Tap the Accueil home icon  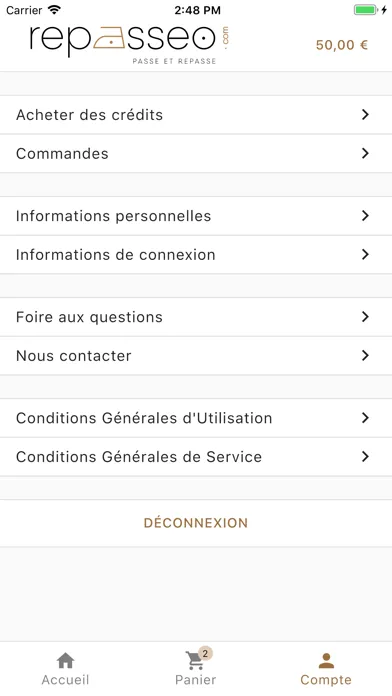65,660
